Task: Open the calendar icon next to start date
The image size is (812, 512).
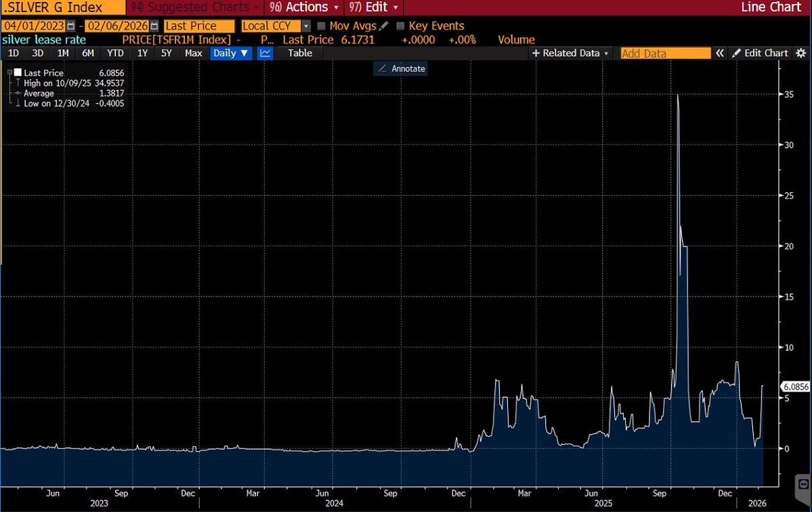Action: [70, 25]
